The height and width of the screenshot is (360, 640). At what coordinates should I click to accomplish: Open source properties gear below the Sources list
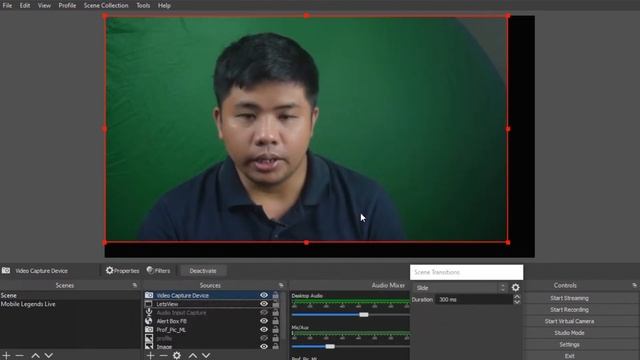[x=177, y=356]
